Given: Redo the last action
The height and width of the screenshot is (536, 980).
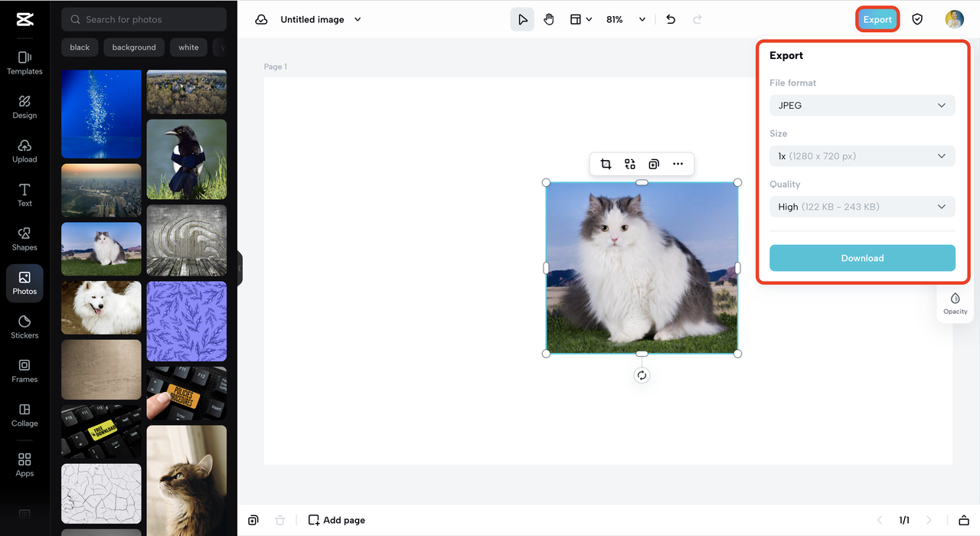Looking at the screenshot, I should pyautogui.click(x=697, y=19).
